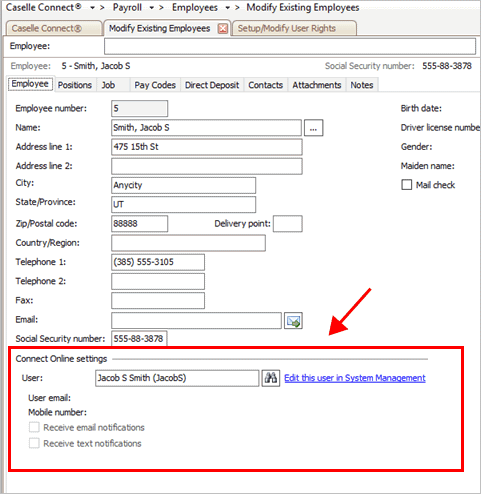
Task: Click the Connect Online User field
Action: (177, 378)
